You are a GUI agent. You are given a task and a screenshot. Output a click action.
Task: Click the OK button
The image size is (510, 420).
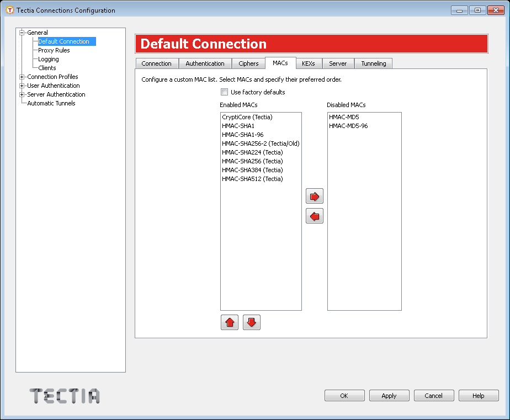tap(344, 396)
